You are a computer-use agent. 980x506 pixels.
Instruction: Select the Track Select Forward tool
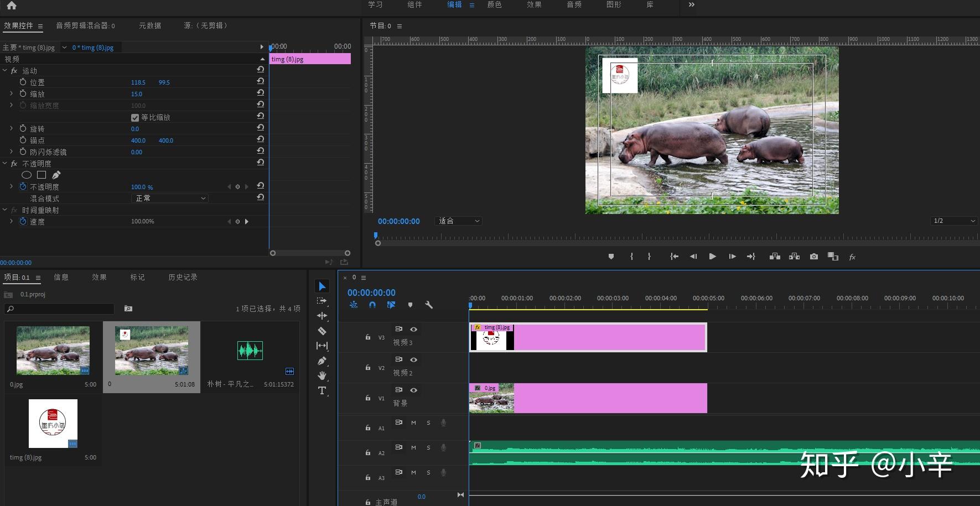(322, 301)
